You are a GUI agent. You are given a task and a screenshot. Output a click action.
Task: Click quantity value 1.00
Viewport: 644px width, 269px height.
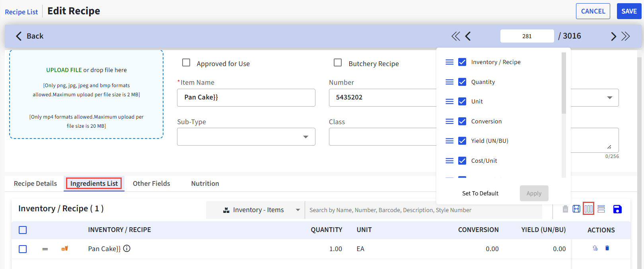pyautogui.click(x=336, y=249)
